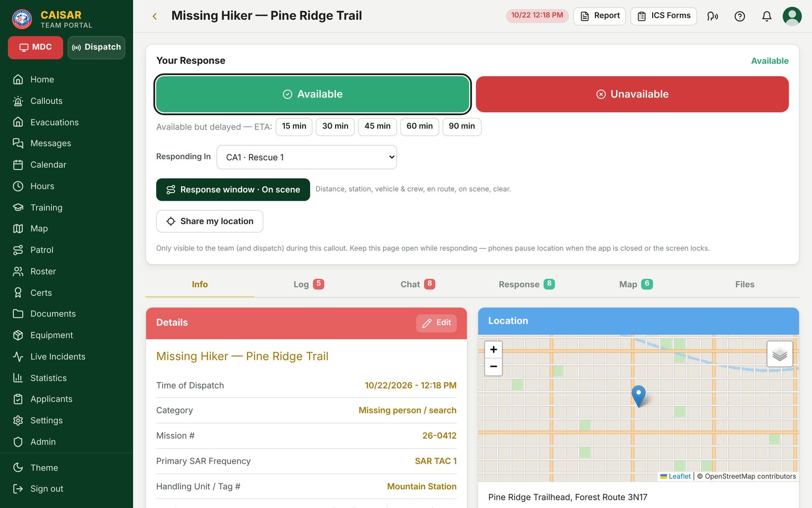The image size is (812, 508).
Task: Open the user profile avatar
Action: tap(792, 16)
